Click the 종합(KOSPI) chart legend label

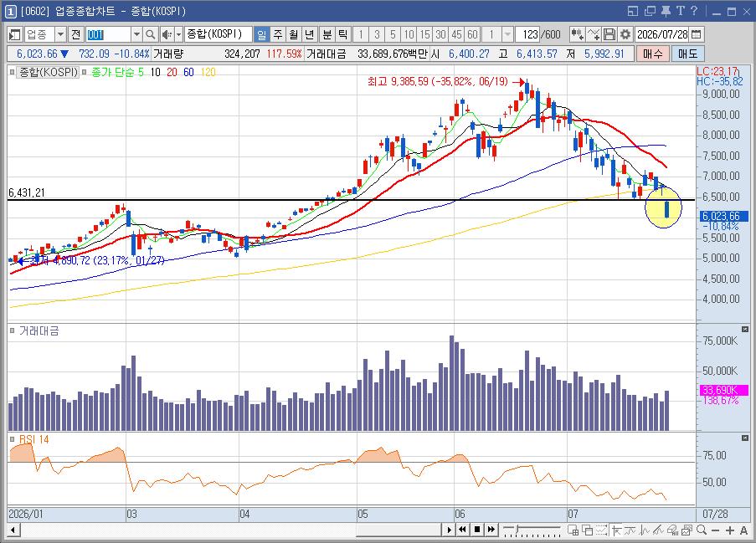click(48, 72)
